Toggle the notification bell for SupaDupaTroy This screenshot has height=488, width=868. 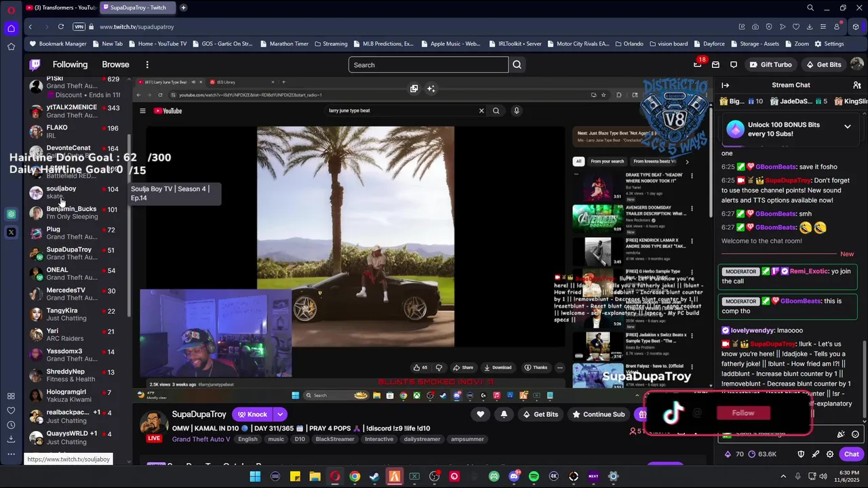click(x=504, y=414)
